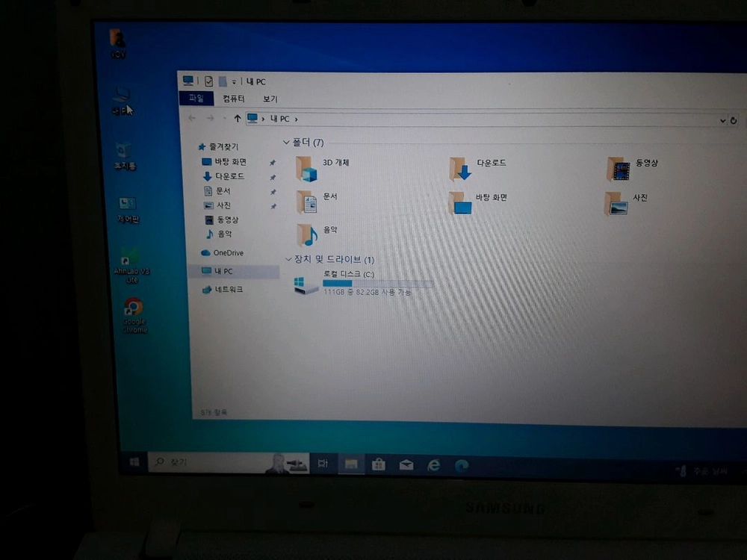
Task: Open the 컴퓨터 ribbon tab
Action: [x=233, y=99]
